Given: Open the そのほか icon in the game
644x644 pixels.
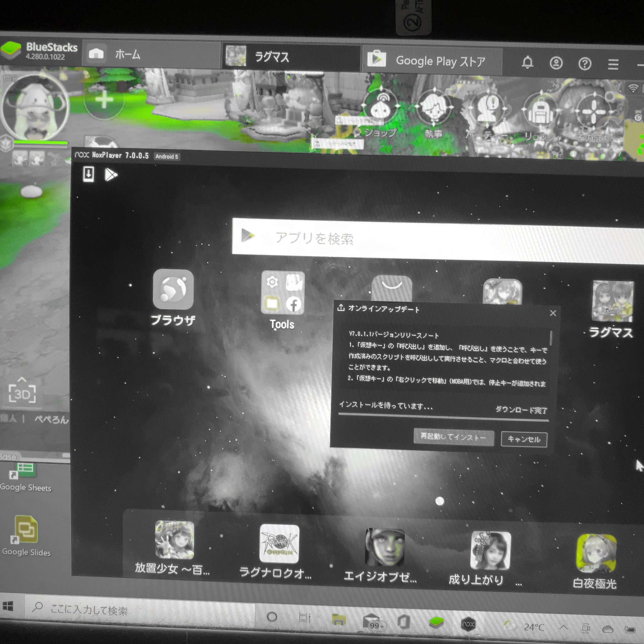Looking at the screenshot, I should coord(594,113).
